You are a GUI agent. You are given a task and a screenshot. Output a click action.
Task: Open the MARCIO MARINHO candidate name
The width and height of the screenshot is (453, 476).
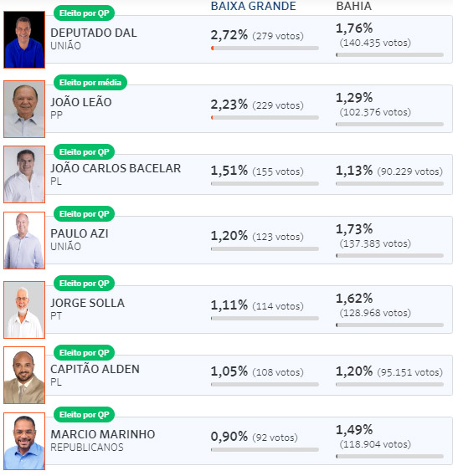tap(103, 434)
